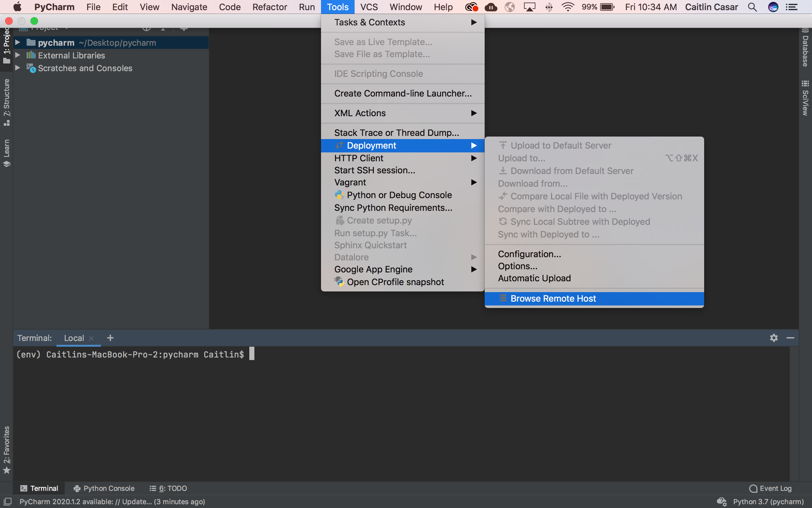Open the VCS menu
Image resolution: width=812 pixels, height=508 pixels.
369,7
